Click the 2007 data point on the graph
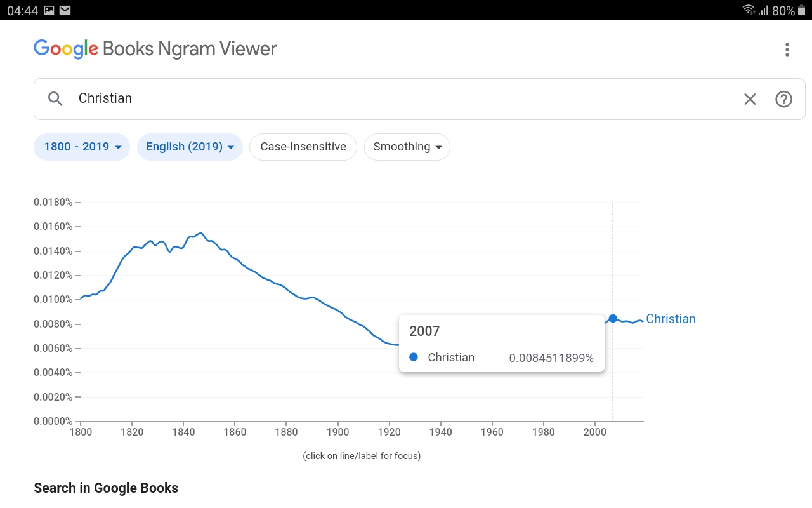Image resolution: width=812 pixels, height=508 pixels. (613, 318)
